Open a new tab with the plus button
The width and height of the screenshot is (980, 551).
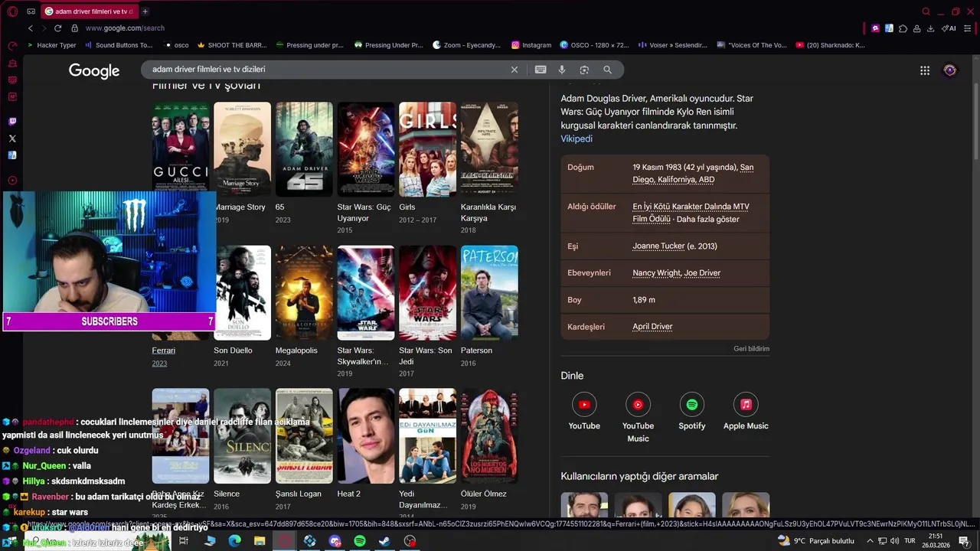coord(145,11)
